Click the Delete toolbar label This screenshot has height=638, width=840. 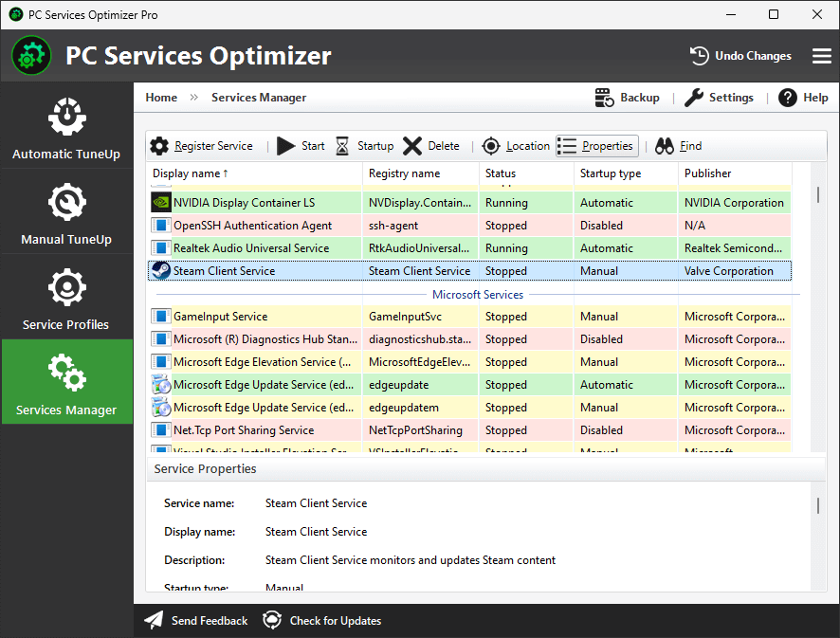click(x=444, y=146)
